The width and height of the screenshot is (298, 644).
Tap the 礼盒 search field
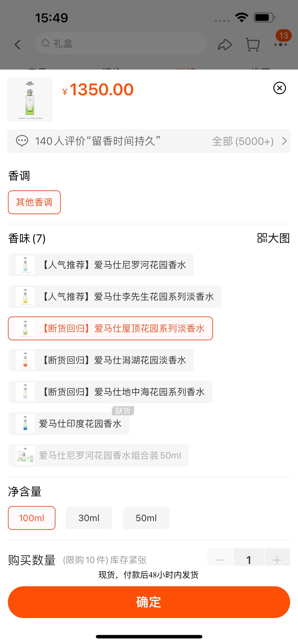coord(121,43)
